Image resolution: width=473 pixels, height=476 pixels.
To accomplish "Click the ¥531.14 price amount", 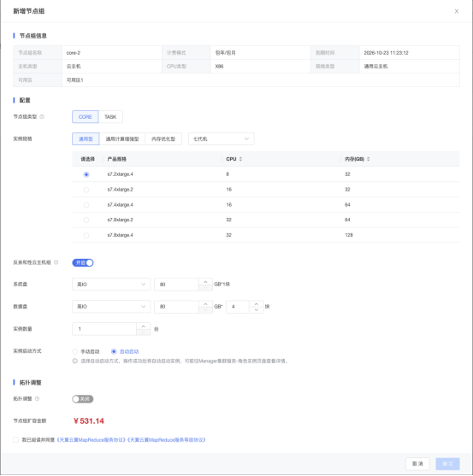I will point(89,420).
